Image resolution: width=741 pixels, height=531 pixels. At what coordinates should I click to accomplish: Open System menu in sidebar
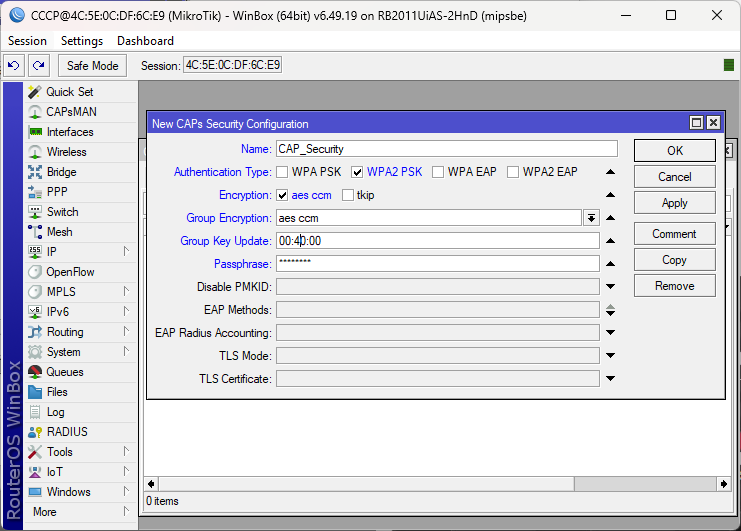point(80,352)
